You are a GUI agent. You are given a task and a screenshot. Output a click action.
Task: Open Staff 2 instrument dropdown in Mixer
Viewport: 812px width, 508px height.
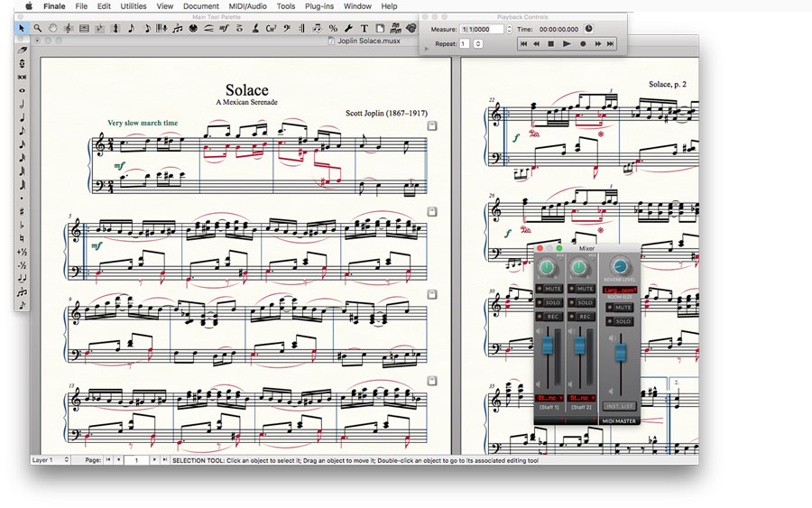[582, 398]
